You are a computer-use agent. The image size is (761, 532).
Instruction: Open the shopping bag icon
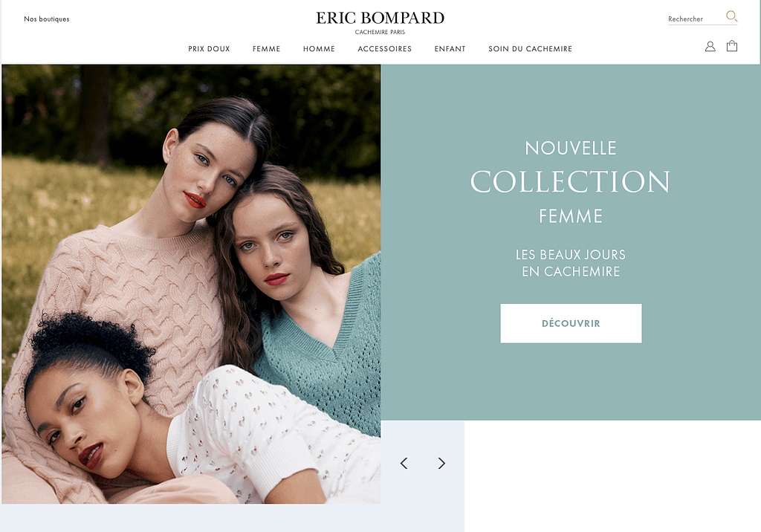click(x=732, y=46)
